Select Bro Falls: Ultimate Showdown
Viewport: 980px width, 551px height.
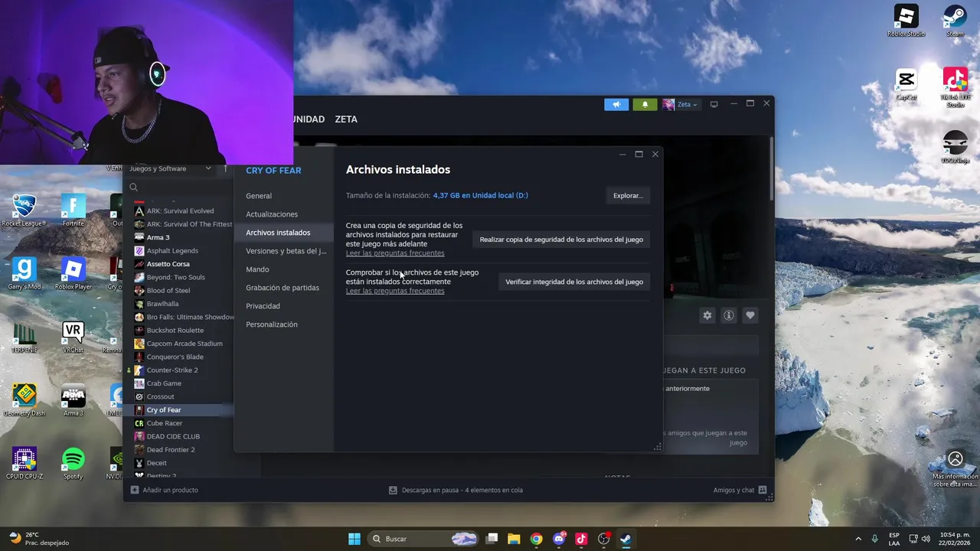click(184, 317)
